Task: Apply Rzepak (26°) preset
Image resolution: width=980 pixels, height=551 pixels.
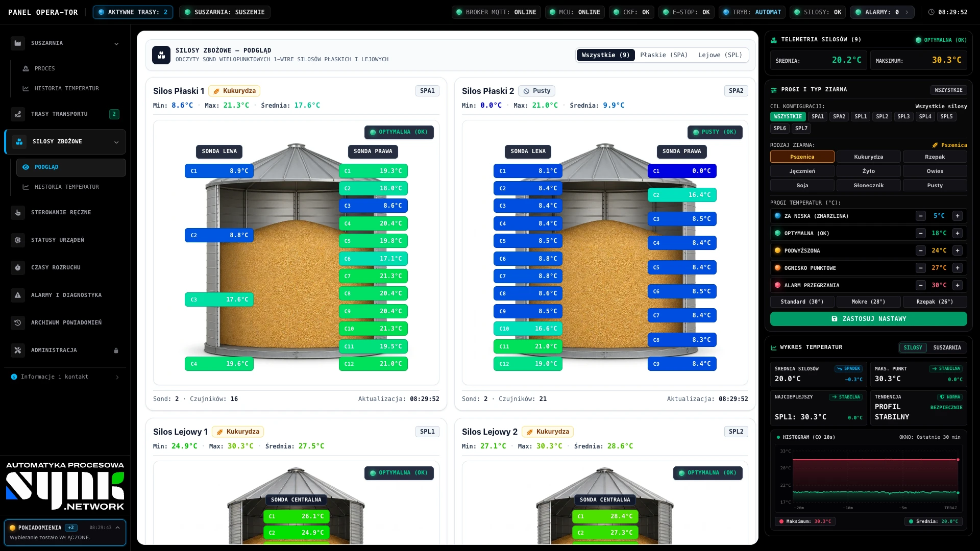Action: pos(935,302)
